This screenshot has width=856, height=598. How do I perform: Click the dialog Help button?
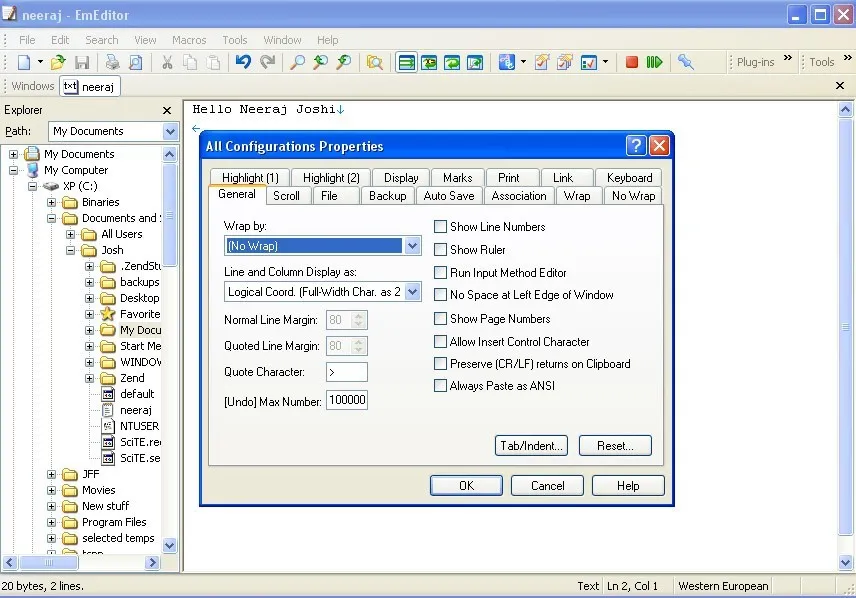[x=628, y=485]
